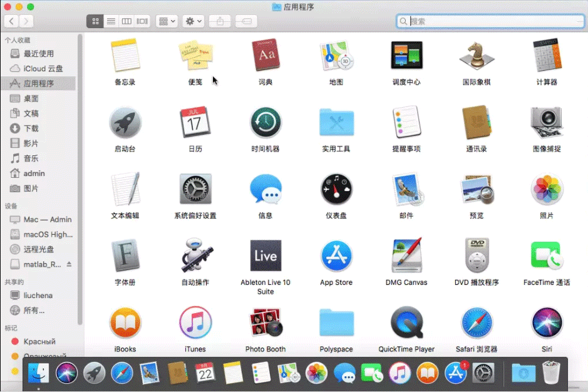Open the gear action menu dropdown
588x392 pixels.
click(193, 21)
